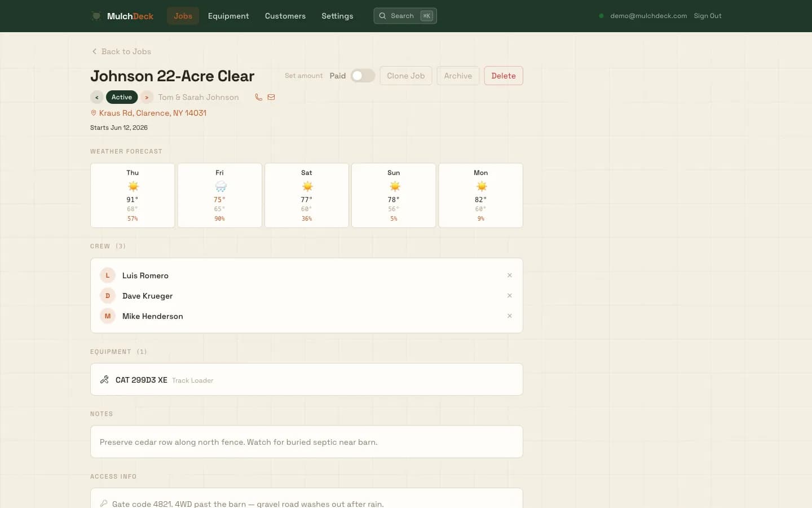
Task: Open Kraus Rd, Clarence address link
Action: 153,113
